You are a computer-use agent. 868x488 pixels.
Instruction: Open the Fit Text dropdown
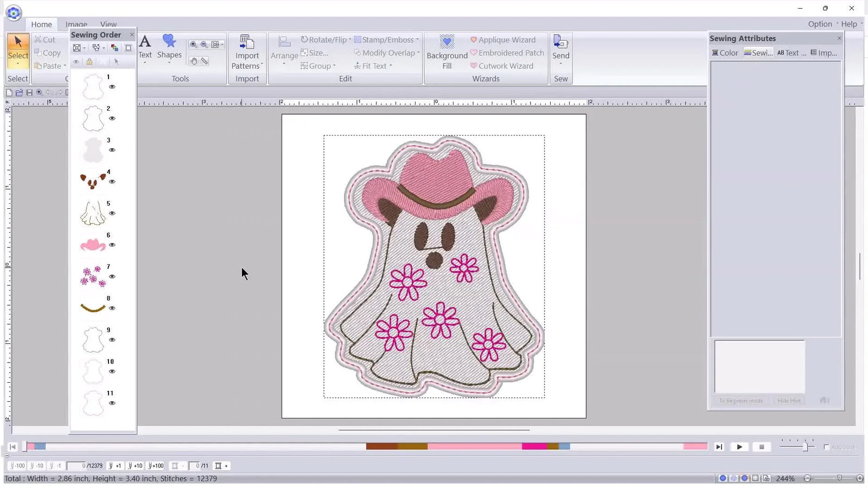tap(373, 66)
